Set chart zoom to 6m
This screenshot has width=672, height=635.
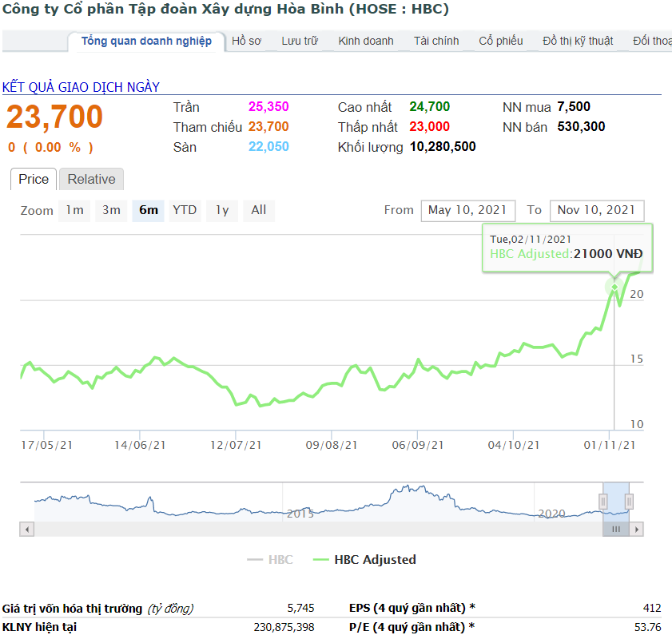(x=149, y=210)
